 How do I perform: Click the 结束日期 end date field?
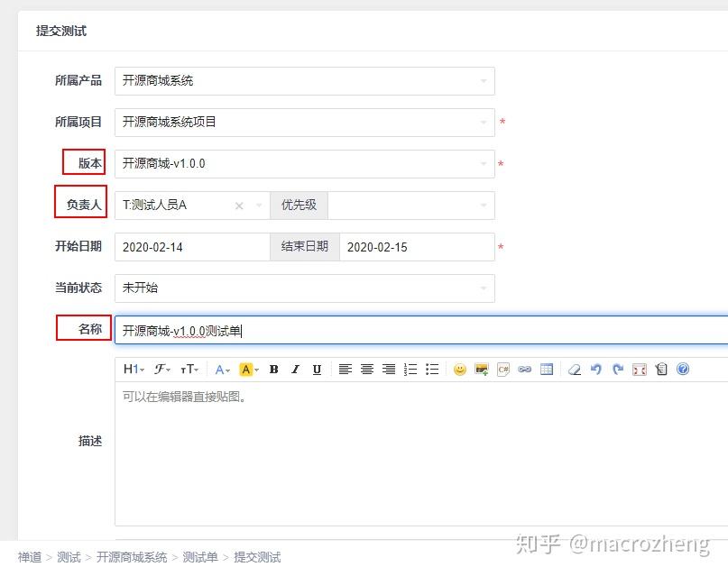tap(417, 247)
